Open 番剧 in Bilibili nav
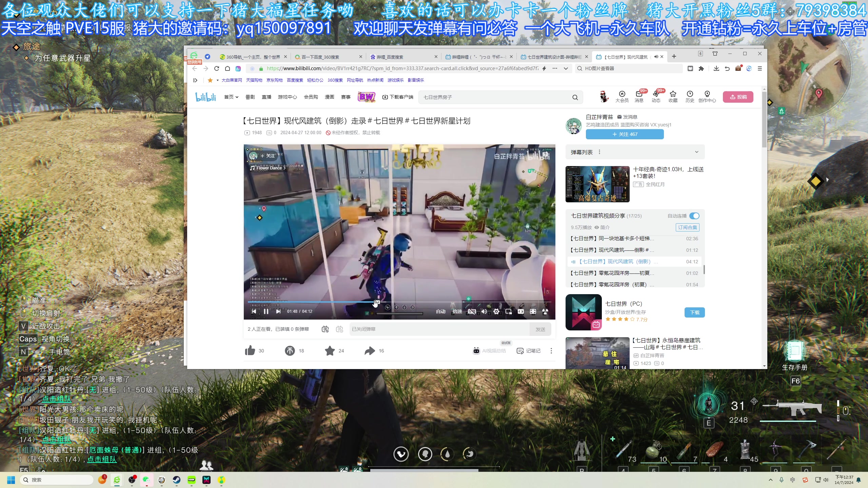 (250, 97)
